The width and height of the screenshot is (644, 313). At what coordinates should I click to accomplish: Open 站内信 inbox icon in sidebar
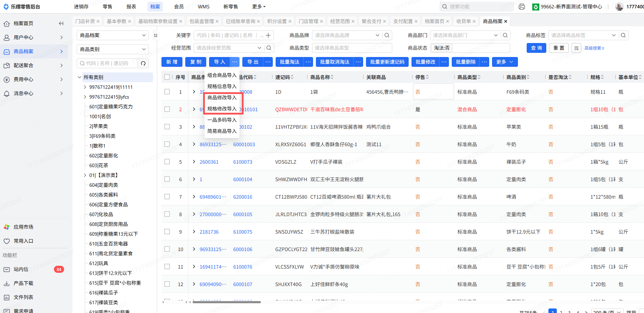(7, 269)
